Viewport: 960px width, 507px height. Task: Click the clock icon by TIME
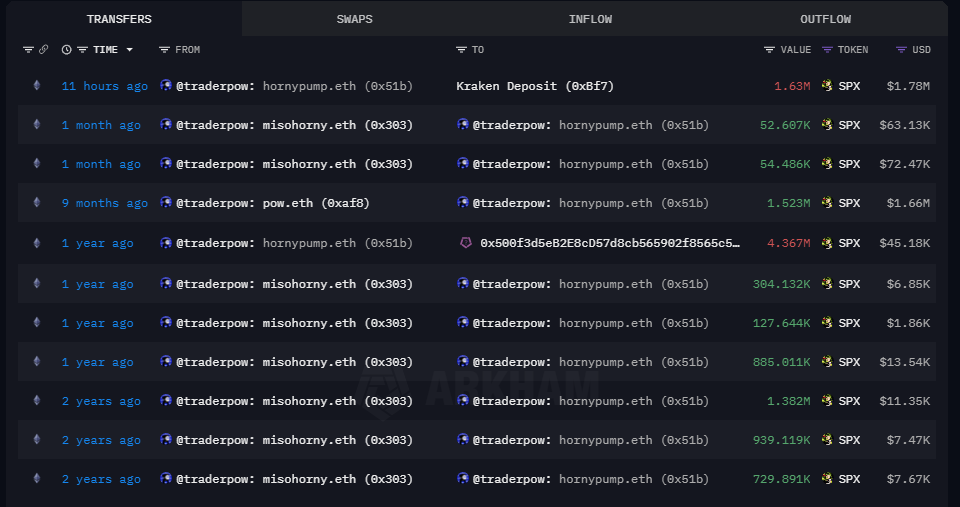(66, 50)
